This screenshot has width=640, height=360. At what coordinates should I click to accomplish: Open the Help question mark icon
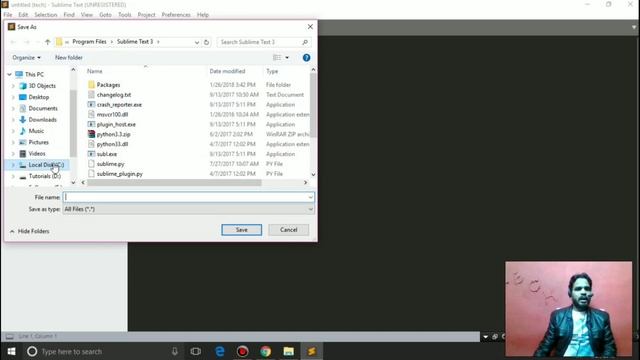[307, 58]
